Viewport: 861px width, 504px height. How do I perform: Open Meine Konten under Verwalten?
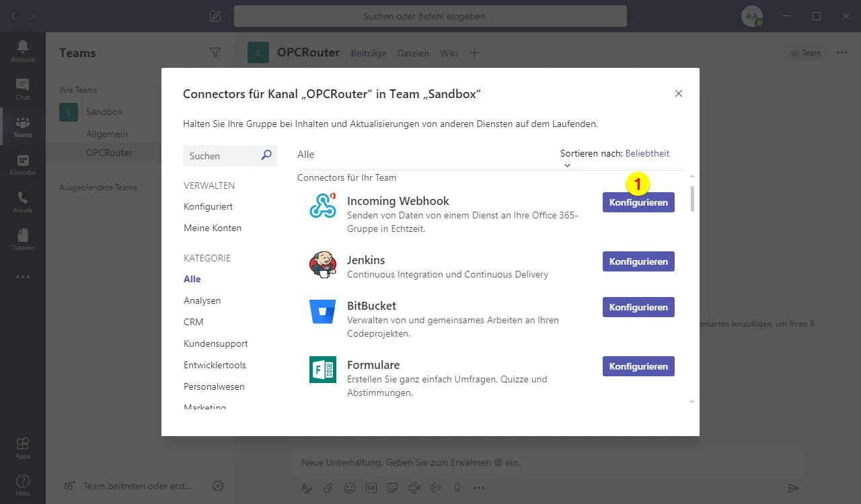click(213, 228)
